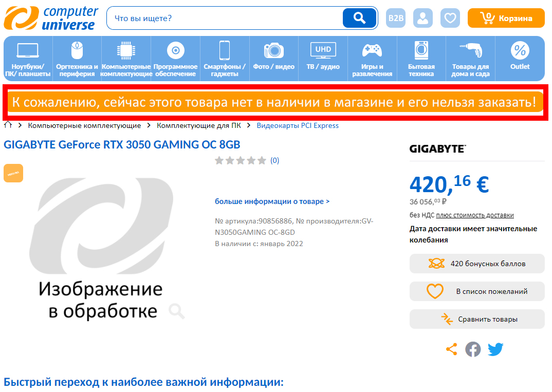Screen dimensions: 552x392
Task: Open Оргтехника и периферия category
Action: click(77, 59)
